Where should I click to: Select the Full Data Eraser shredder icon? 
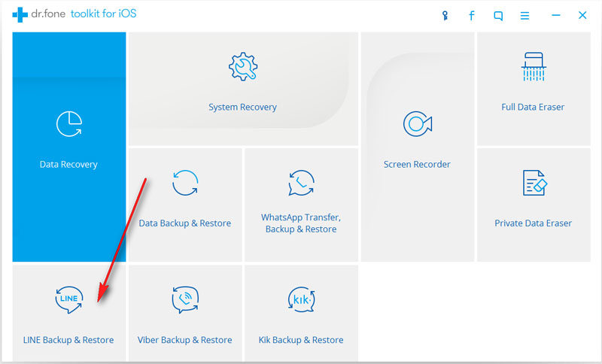pos(534,67)
